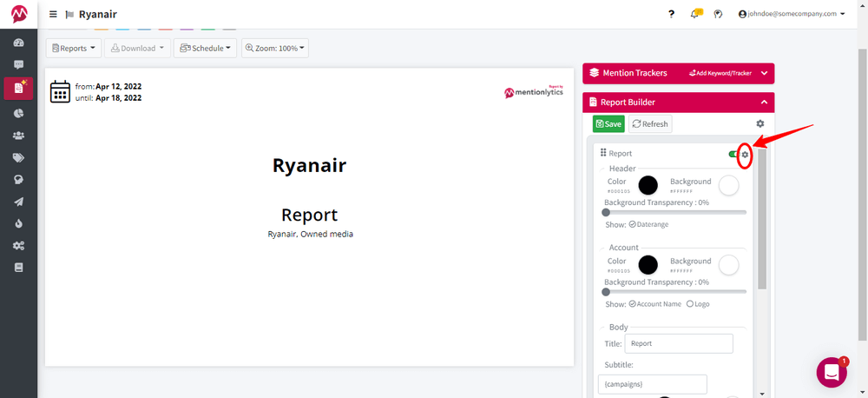The image size is (868, 398).
Task: Click the Title input field containing Report
Action: pyautogui.click(x=679, y=343)
